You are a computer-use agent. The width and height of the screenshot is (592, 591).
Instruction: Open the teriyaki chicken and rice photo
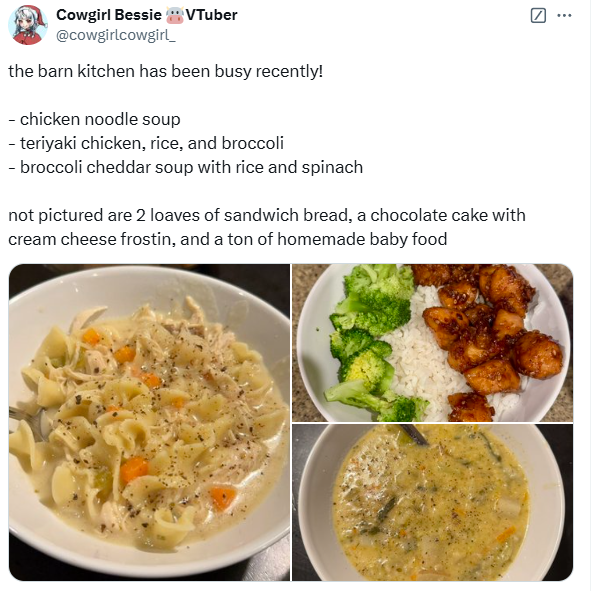433,343
